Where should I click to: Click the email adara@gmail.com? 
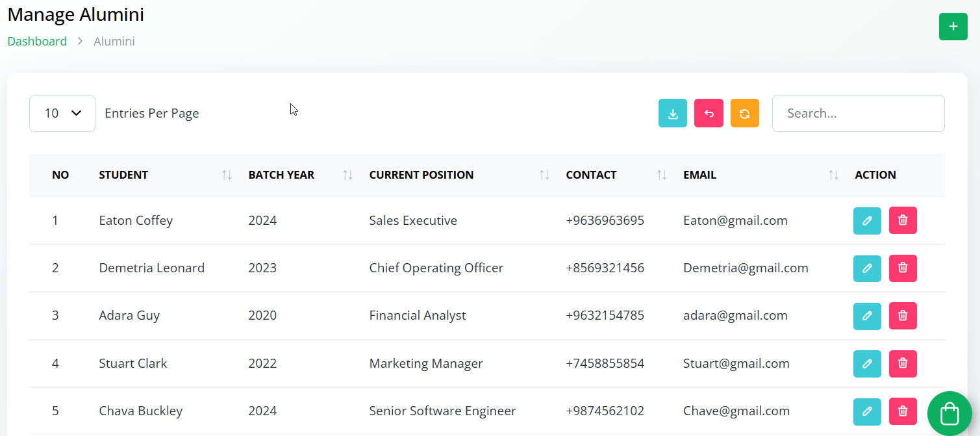point(735,316)
